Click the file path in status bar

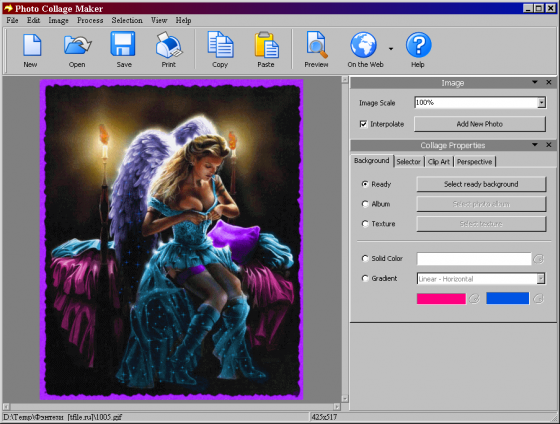tap(63, 417)
